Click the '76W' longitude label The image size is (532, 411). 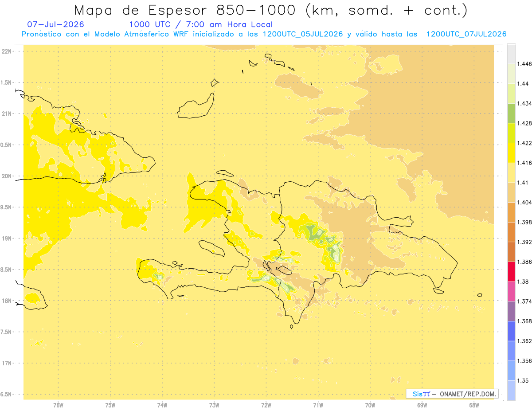(58, 405)
